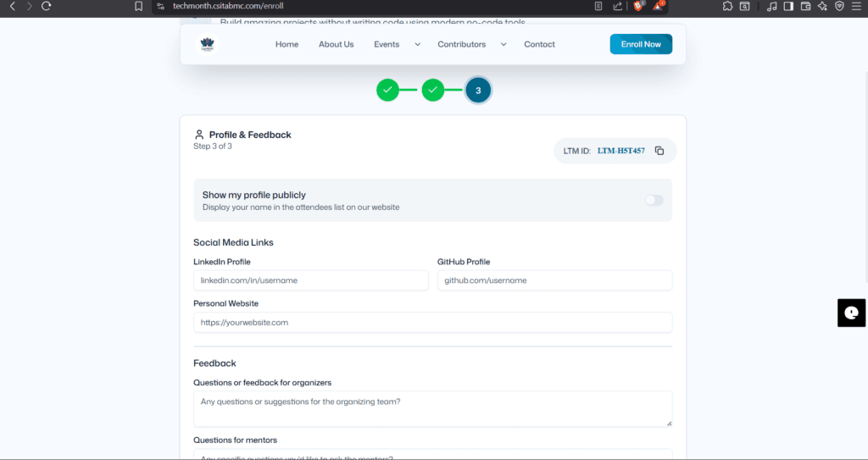Click the Brave Shields lion icon
This screenshot has width=868, height=460.
pyautogui.click(x=638, y=6)
